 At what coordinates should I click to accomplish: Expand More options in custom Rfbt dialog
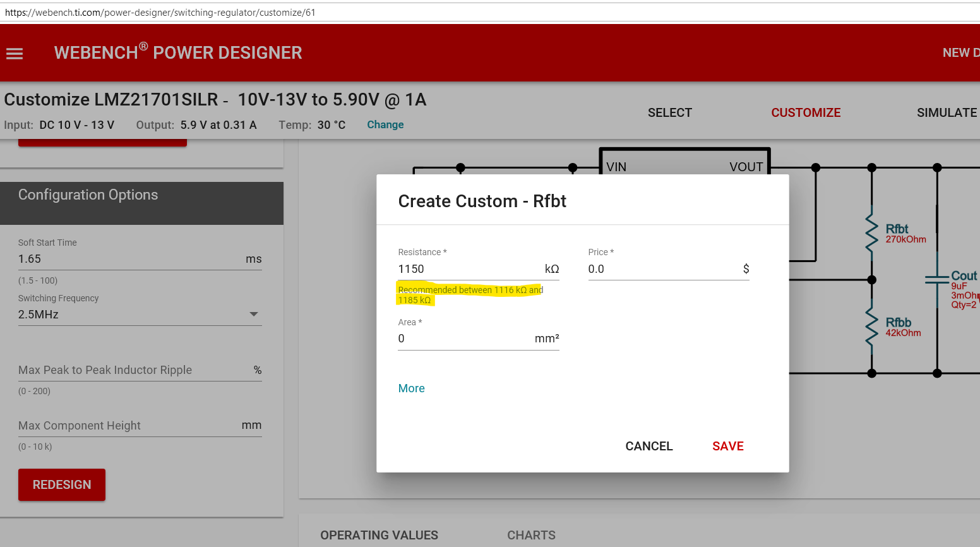411,388
